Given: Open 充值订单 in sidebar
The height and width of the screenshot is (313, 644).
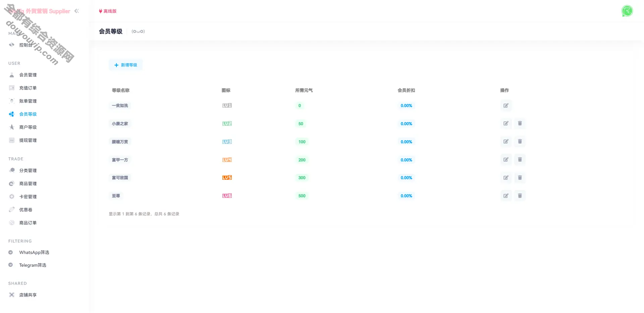Looking at the screenshot, I should point(28,88).
